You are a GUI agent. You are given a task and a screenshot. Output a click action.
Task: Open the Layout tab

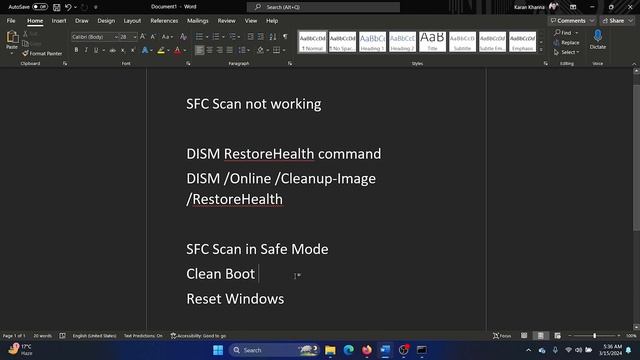[x=132, y=20]
